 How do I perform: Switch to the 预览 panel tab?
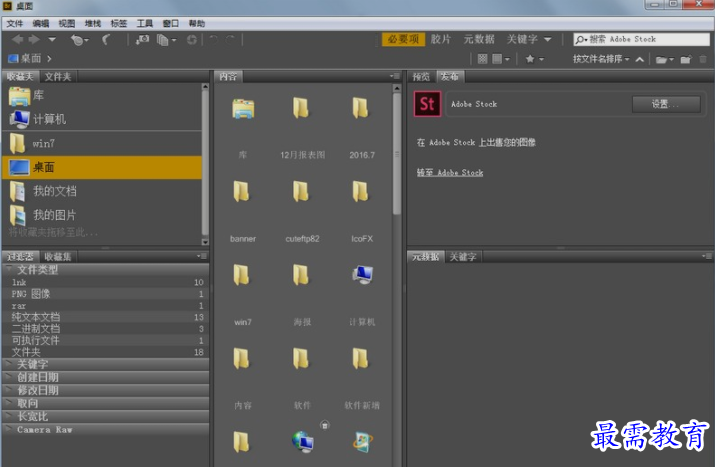[421, 77]
